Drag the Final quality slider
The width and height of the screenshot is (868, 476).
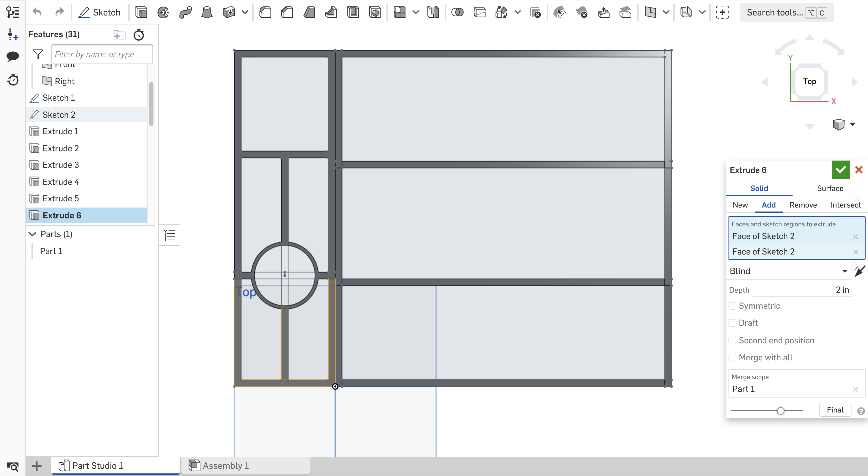(x=781, y=410)
